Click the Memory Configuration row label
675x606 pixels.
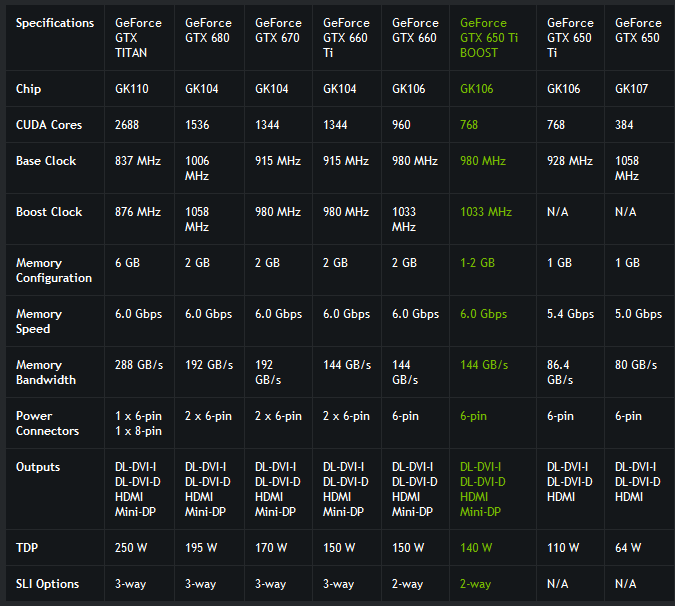click(54, 270)
